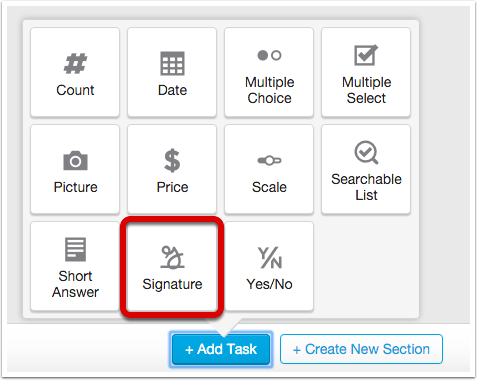Choose the Date calendar grid icon
This screenshot has width=477, height=380.
(172, 63)
